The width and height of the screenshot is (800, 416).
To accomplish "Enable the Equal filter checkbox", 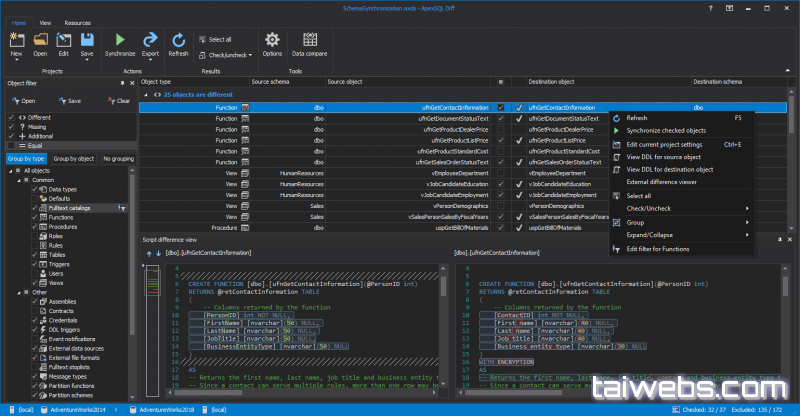I will (x=10, y=145).
